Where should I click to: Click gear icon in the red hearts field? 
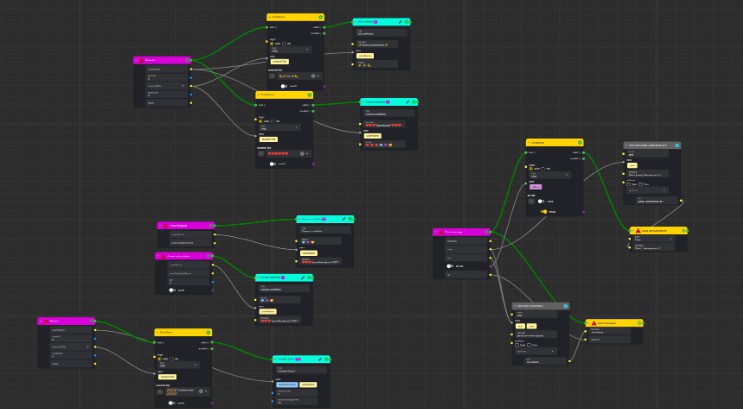click(x=302, y=154)
